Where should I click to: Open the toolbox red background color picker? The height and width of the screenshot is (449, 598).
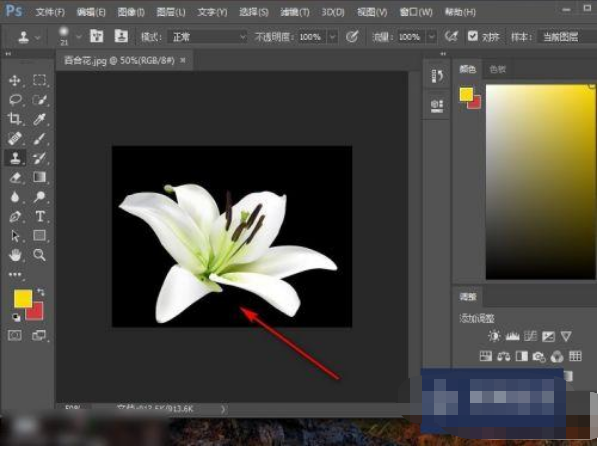click(37, 314)
